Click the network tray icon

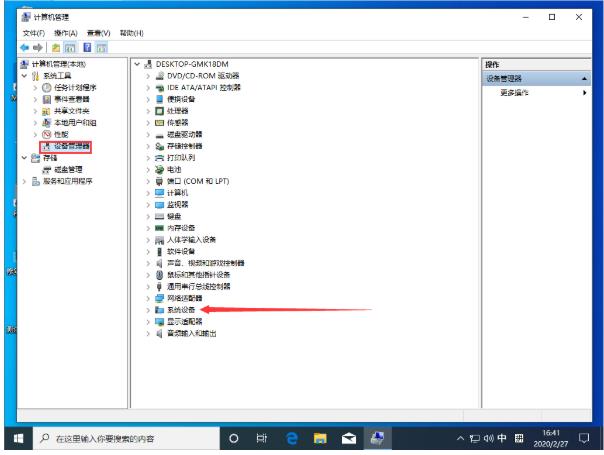point(475,438)
